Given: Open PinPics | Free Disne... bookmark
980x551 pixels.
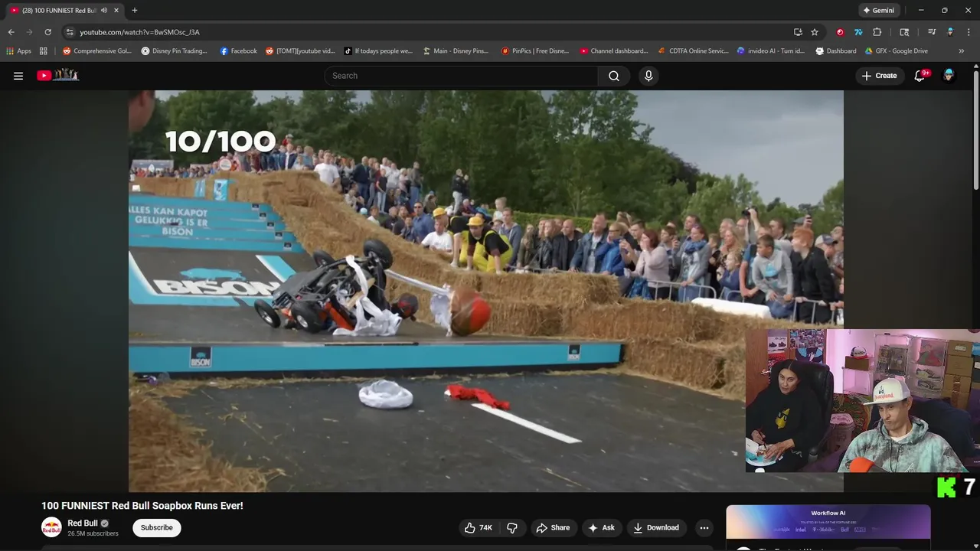Looking at the screenshot, I should click(535, 51).
